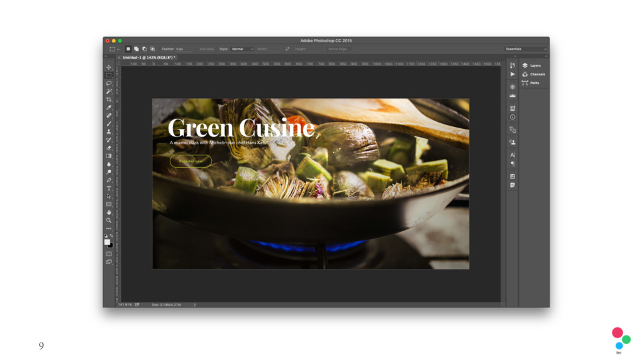This screenshot has width=644, height=362.
Task: Select the Zoom tool
Action: (x=109, y=221)
